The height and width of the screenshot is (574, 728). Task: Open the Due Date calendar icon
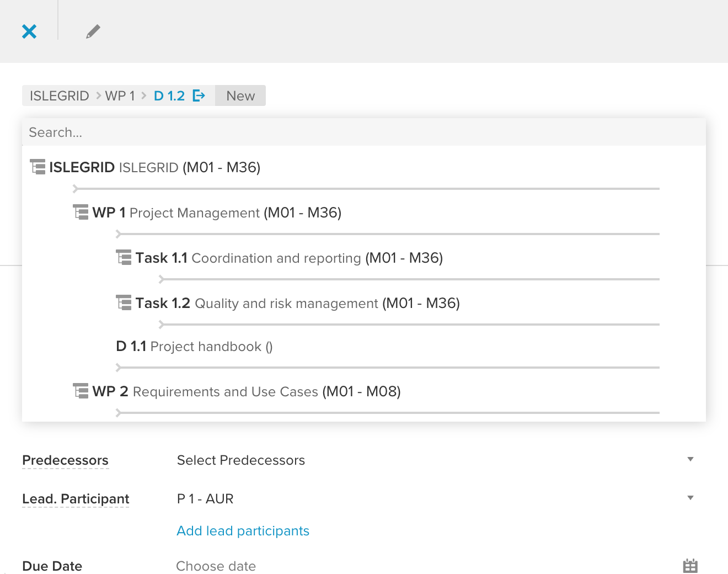click(x=690, y=566)
